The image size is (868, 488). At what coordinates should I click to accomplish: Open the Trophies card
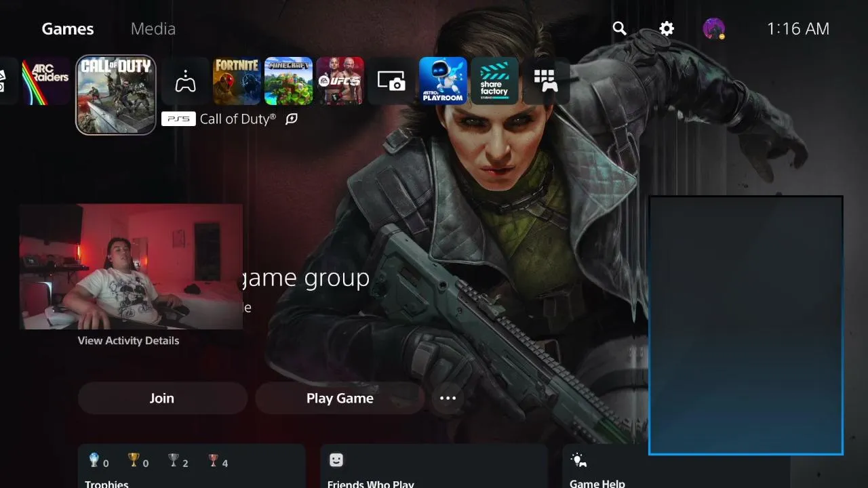click(191, 466)
